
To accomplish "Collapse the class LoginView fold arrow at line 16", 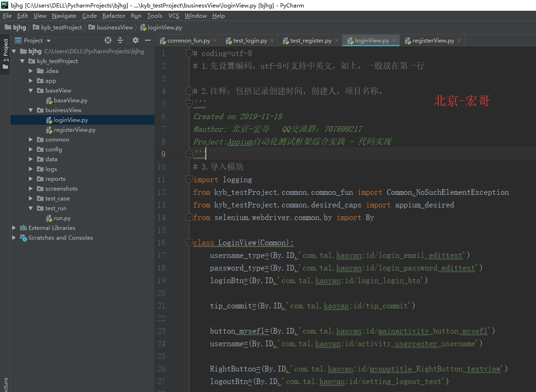I will tap(189, 242).
